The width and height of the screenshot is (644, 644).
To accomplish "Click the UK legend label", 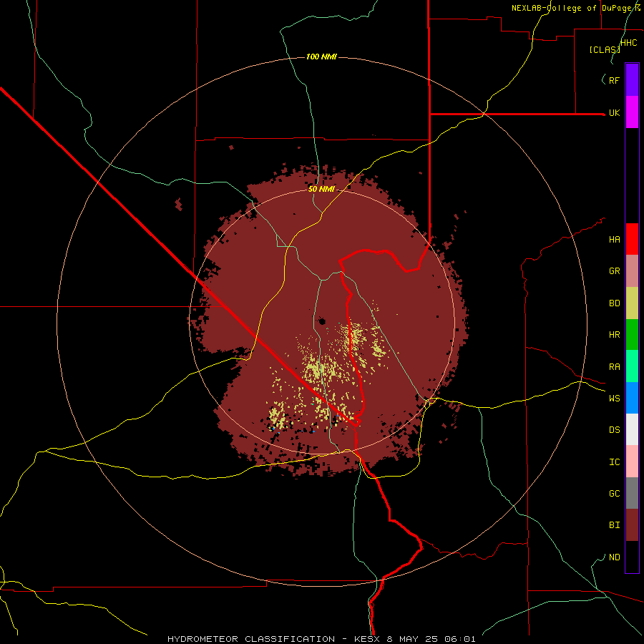I will click(x=615, y=113).
